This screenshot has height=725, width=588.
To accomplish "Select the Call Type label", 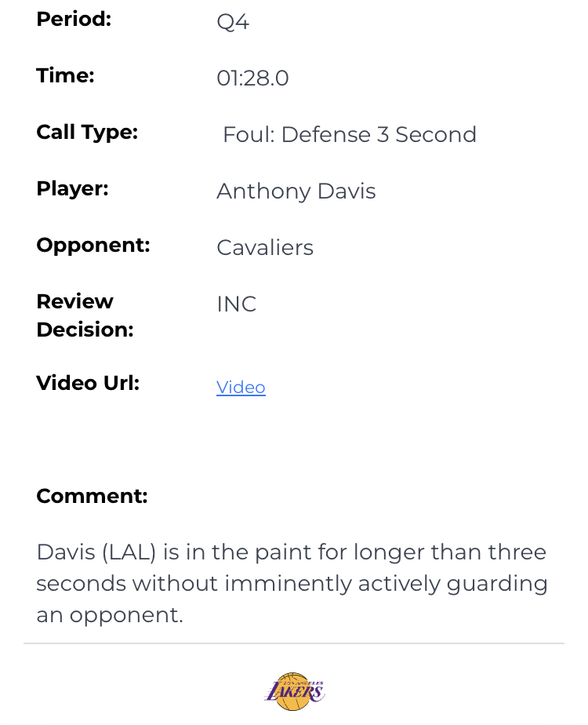I will pos(87,133).
